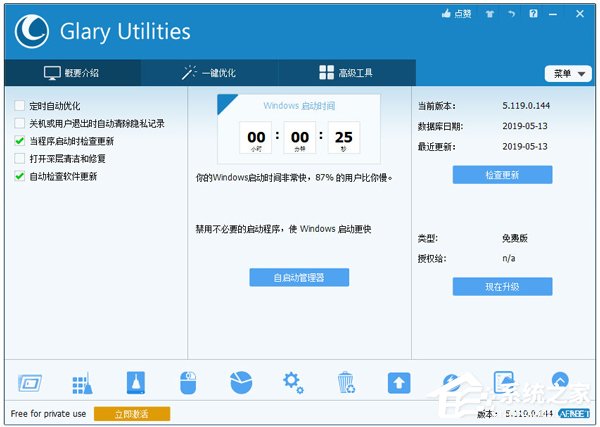Click the orange 立即激活 button
This screenshot has height=427, width=600.
(132, 414)
